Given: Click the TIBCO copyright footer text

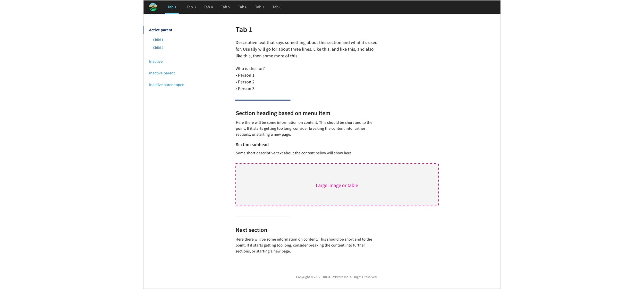Looking at the screenshot, I should pos(337,277).
